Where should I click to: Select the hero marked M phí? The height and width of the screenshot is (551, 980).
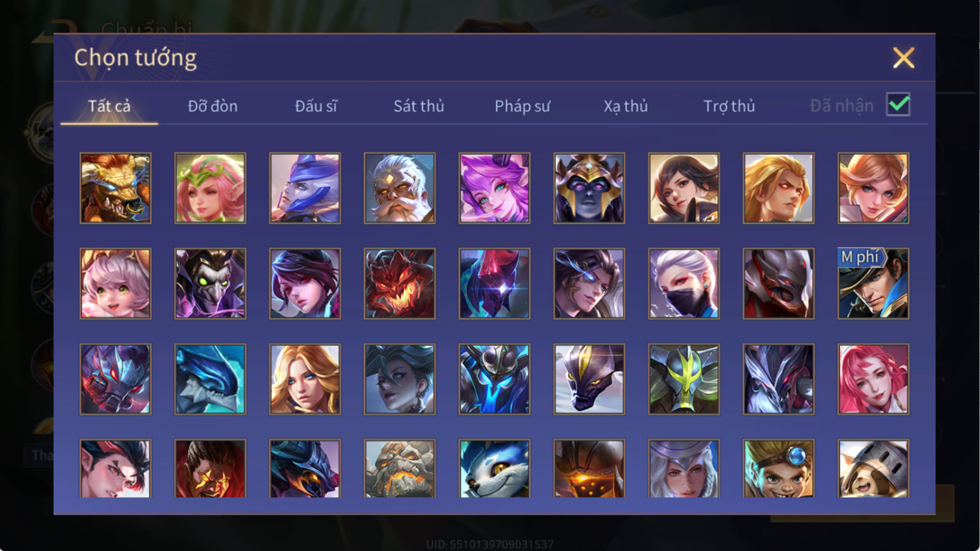[873, 283]
